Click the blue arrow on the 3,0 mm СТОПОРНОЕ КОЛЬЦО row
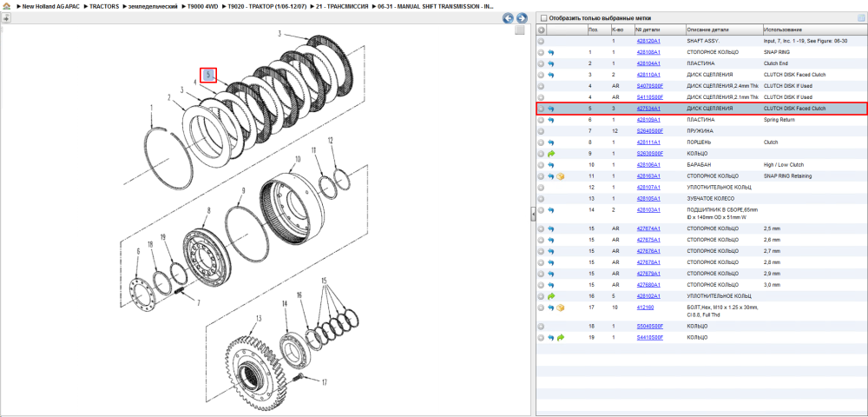This screenshot has height=417, width=868. 551,285
